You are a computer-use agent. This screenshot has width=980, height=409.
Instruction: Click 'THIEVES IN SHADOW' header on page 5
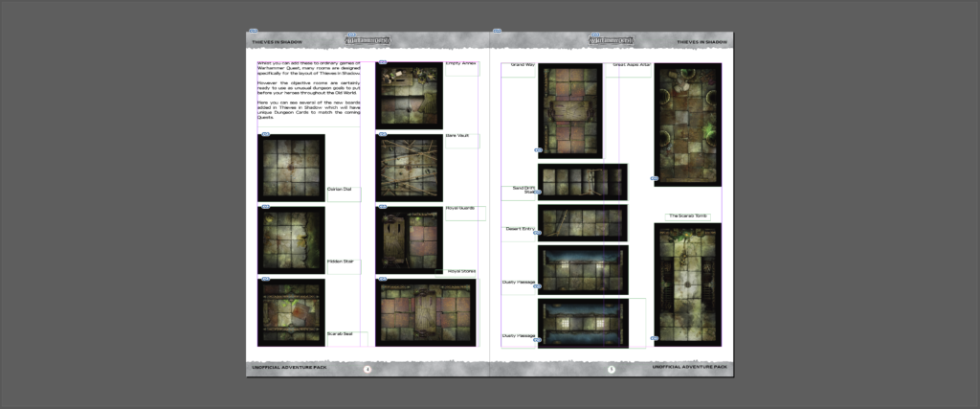click(x=702, y=42)
